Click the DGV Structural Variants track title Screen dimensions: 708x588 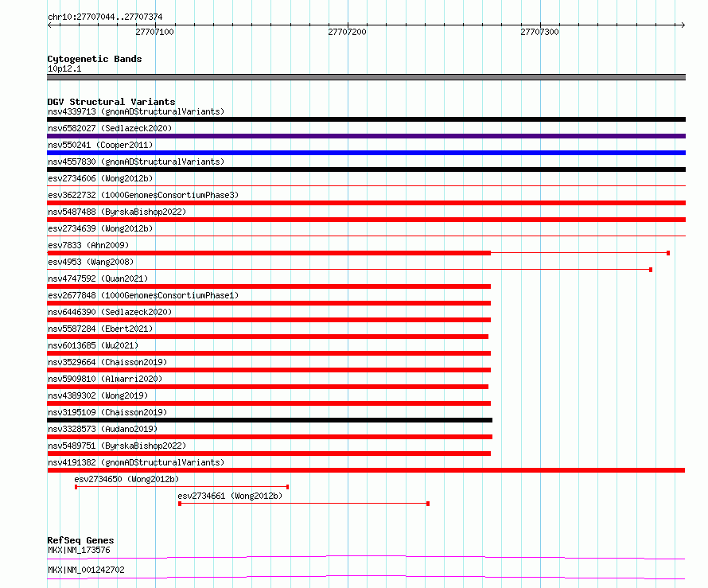[111, 102]
